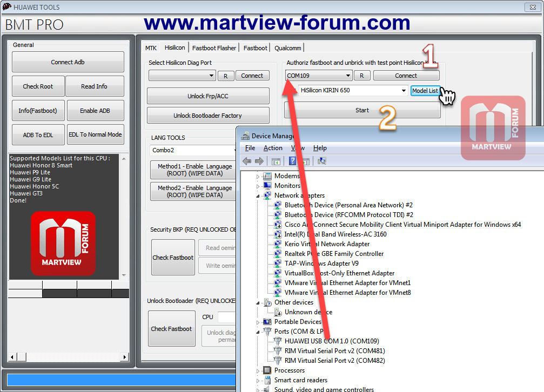Expand the Portable Devices tree node
Image resolution: width=544 pixels, height=392 pixels.
[258, 322]
